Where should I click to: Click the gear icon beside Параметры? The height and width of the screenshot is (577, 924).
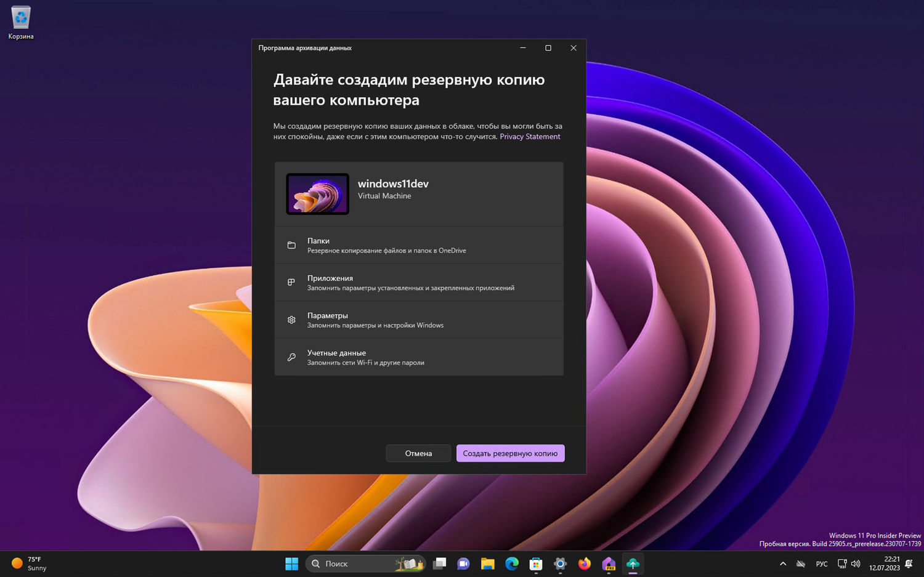point(291,320)
